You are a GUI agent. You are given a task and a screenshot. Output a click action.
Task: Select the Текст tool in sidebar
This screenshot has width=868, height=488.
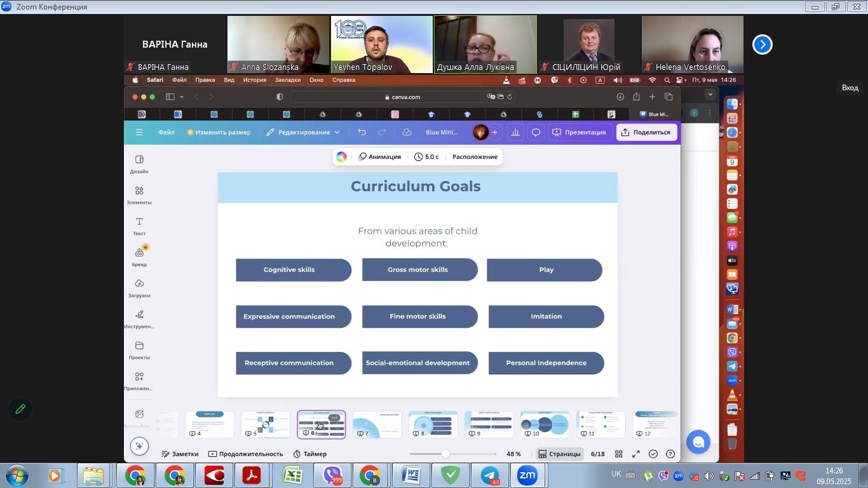click(139, 225)
